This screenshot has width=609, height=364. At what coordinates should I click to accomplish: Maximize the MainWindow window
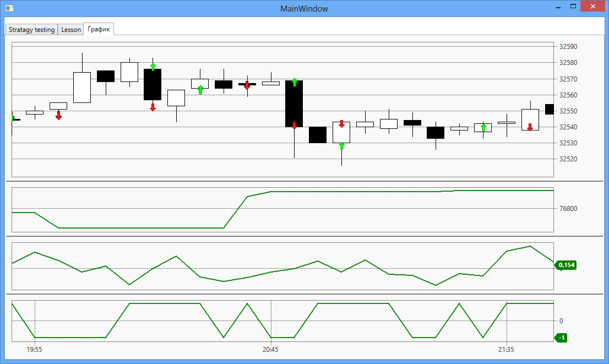(x=573, y=7)
